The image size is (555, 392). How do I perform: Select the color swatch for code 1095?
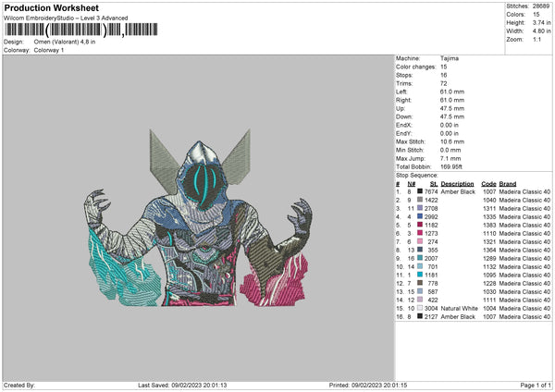[x=422, y=275]
